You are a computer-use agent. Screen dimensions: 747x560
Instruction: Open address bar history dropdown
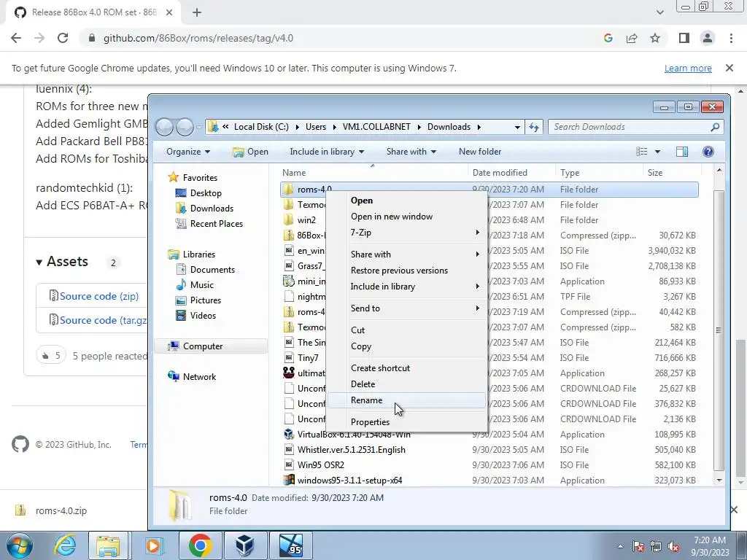517,127
